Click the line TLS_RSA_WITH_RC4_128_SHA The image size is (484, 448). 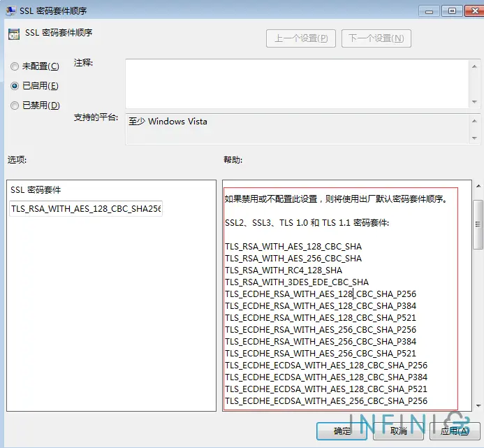point(284,270)
